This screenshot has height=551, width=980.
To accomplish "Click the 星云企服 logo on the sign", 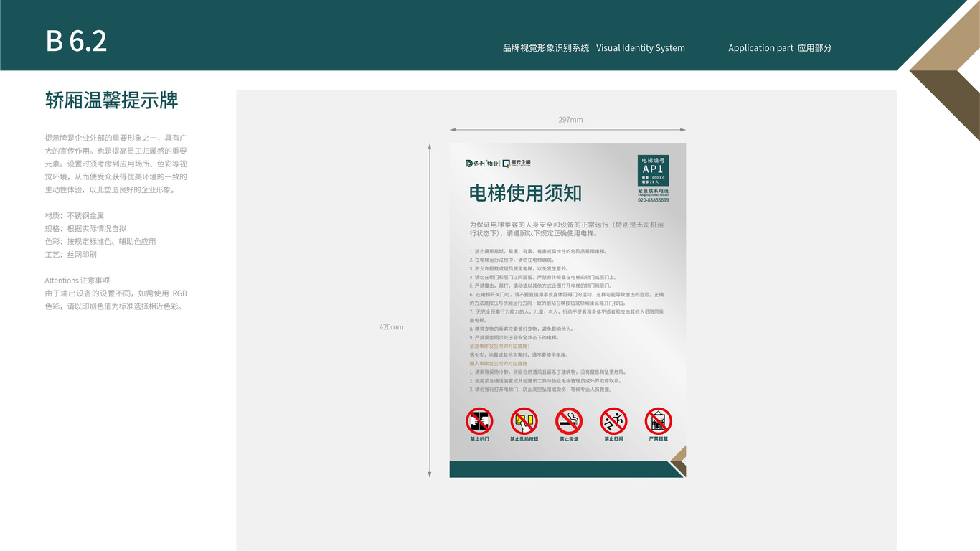I will coord(517,164).
